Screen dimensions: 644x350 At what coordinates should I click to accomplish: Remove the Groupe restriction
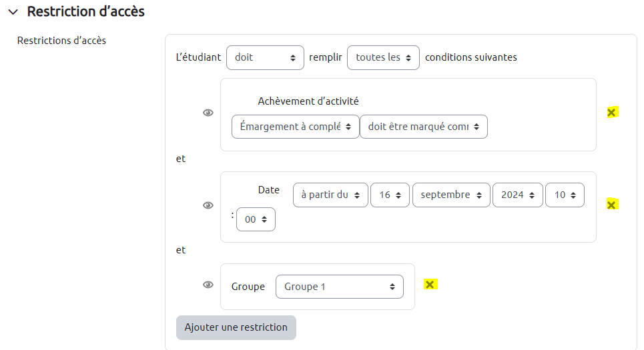[430, 285]
